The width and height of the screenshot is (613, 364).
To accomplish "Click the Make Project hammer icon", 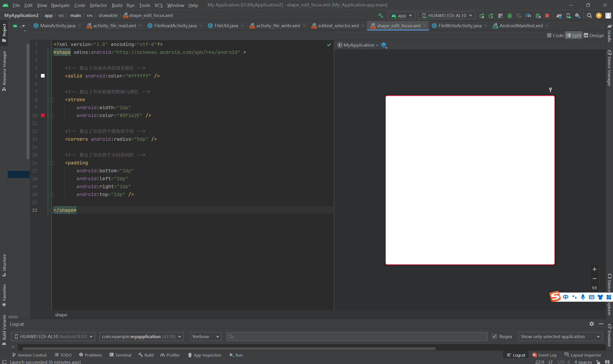I will [x=380, y=16].
